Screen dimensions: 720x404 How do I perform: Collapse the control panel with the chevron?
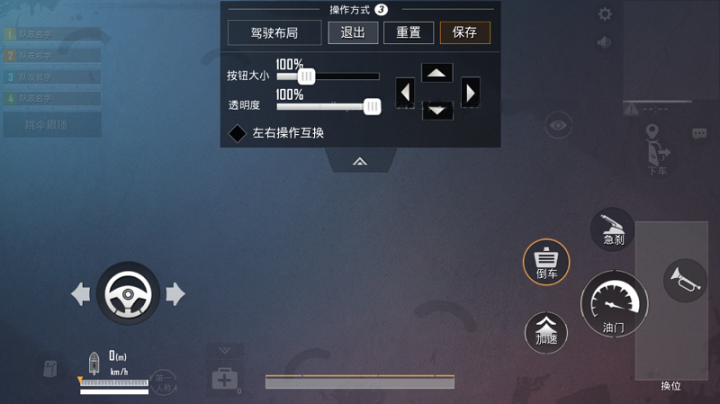point(360,161)
